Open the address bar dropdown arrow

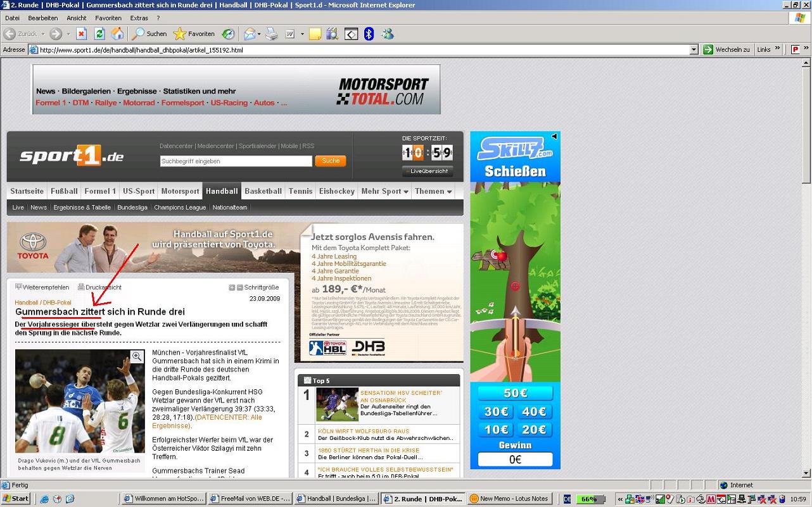click(694, 49)
